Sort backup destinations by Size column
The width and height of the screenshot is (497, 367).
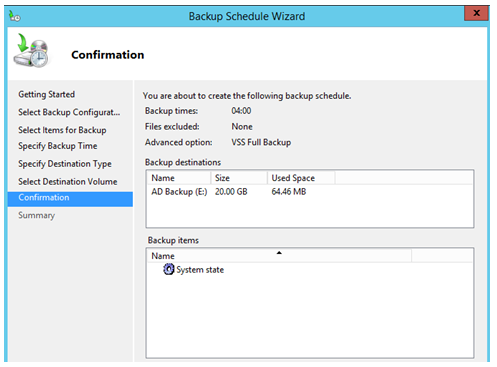(239, 178)
